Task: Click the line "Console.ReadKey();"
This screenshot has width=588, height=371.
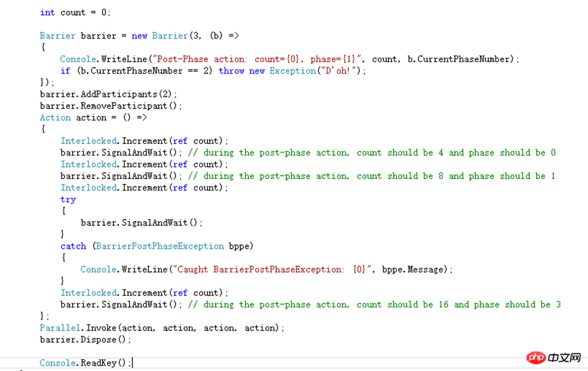Action: pyautogui.click(x=86, y=363)
